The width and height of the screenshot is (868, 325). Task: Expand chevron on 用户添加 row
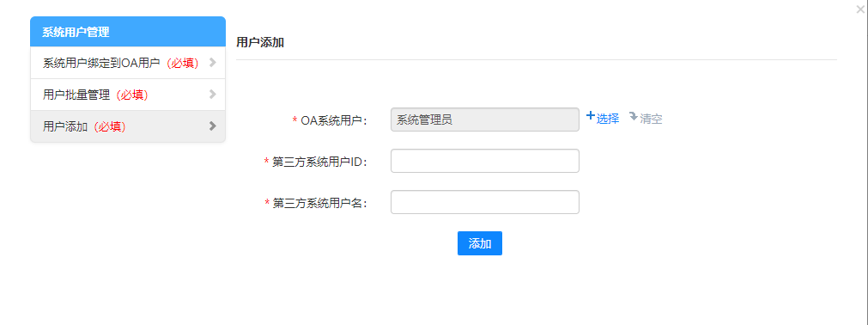[x=212, y=126]
